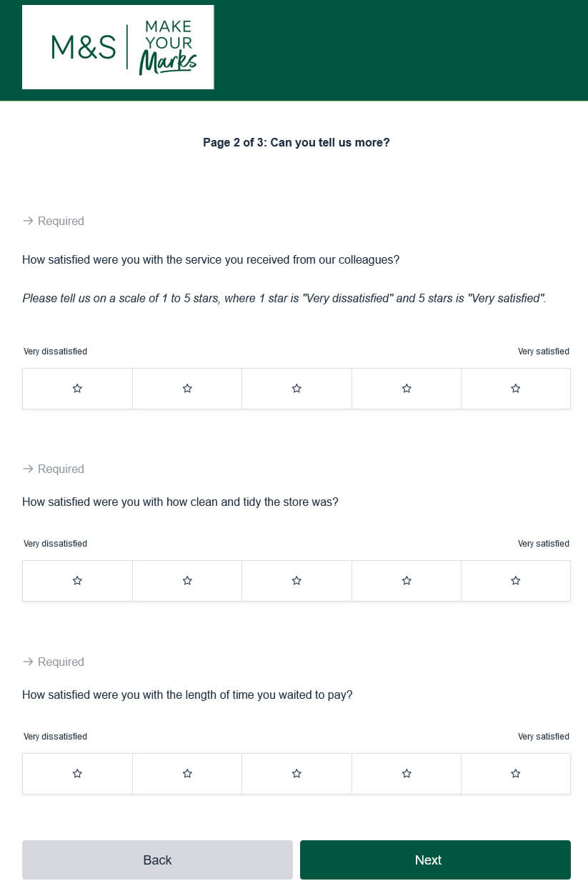Click the Very satisfied label on last question
The width and height of the screenshot is (588, 886).
544,736
